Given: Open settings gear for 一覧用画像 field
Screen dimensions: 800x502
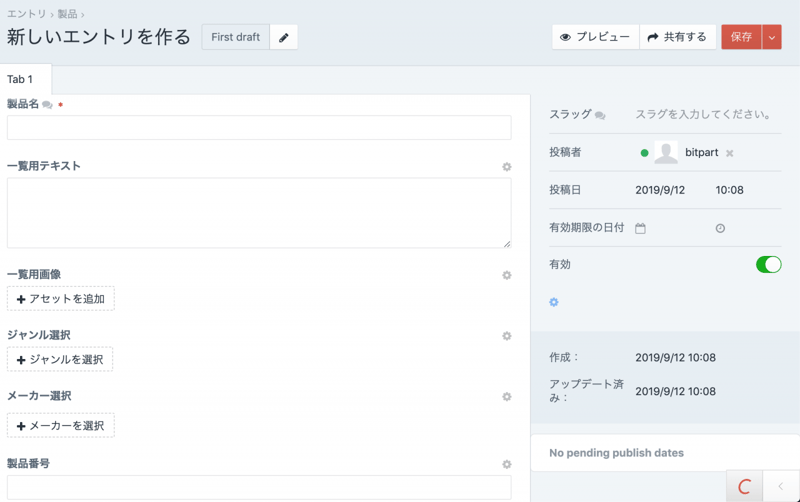Looking at the screenshot, I should click(507, 275).
